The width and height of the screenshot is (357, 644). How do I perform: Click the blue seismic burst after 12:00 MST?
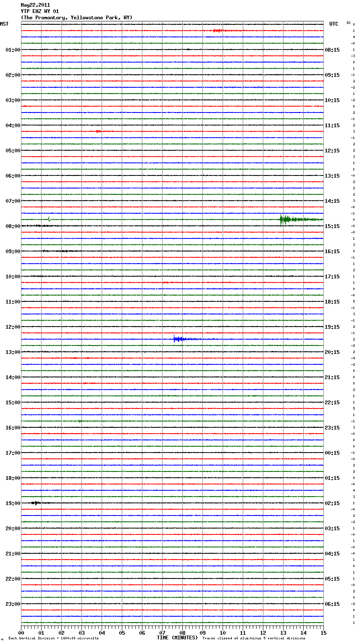pyautogui.click(x=178, y=339)
